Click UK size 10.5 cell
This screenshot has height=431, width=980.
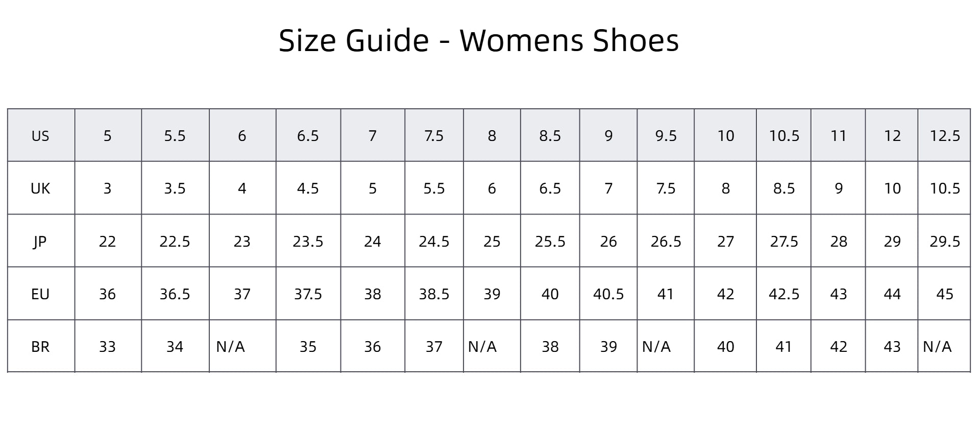point(944,188)
